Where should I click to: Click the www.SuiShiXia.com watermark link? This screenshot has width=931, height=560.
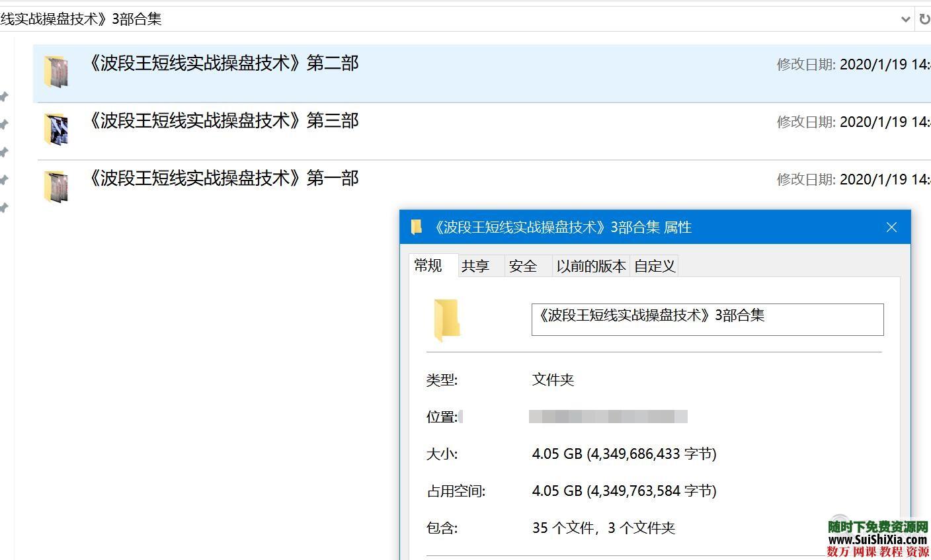click(x=877, y=540)
